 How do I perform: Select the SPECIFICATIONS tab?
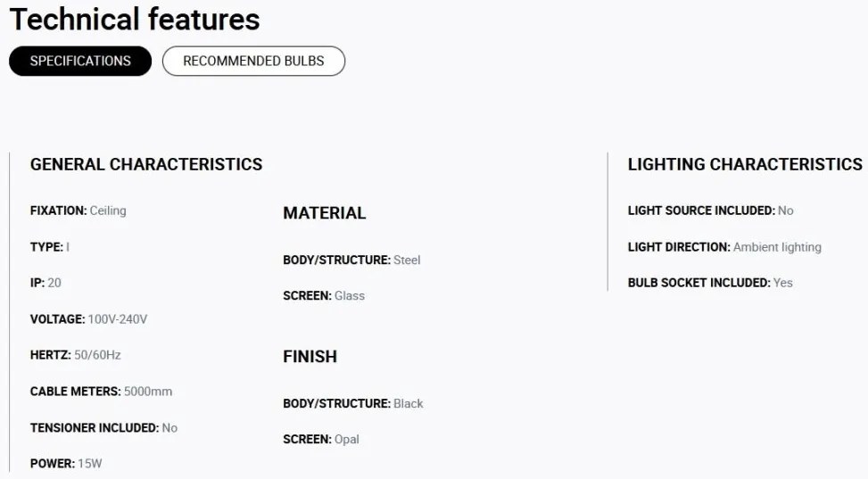tap(80, 61)
